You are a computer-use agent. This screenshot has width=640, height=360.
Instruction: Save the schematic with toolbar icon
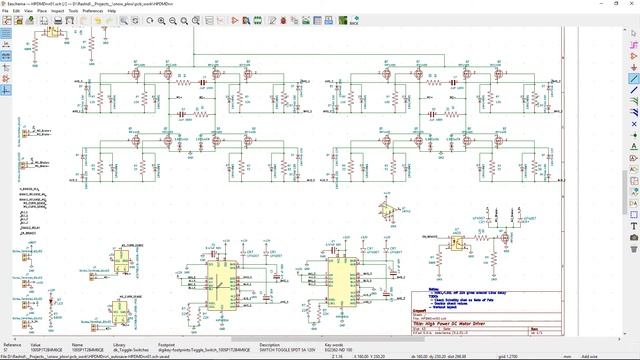click(30, 20)
